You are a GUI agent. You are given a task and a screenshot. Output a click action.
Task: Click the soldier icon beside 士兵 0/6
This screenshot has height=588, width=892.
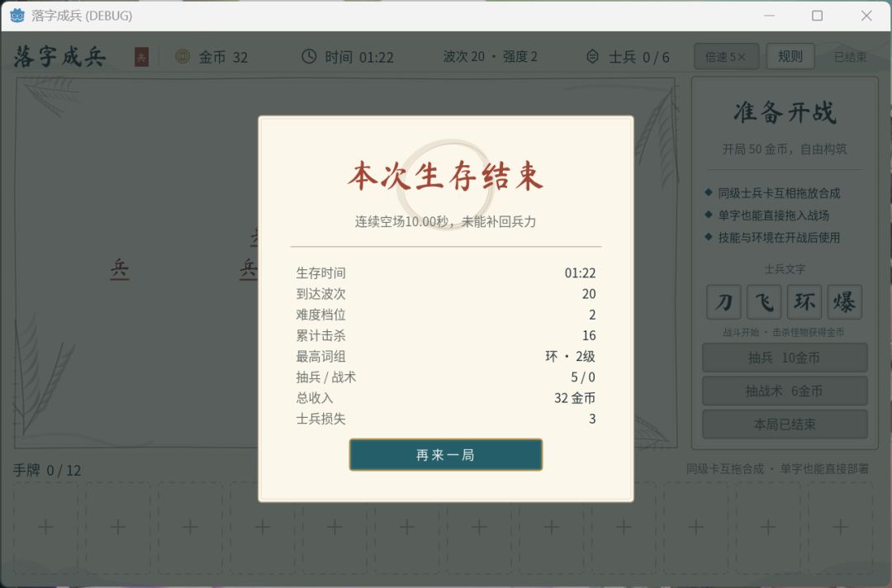click(x=592, y=56)
